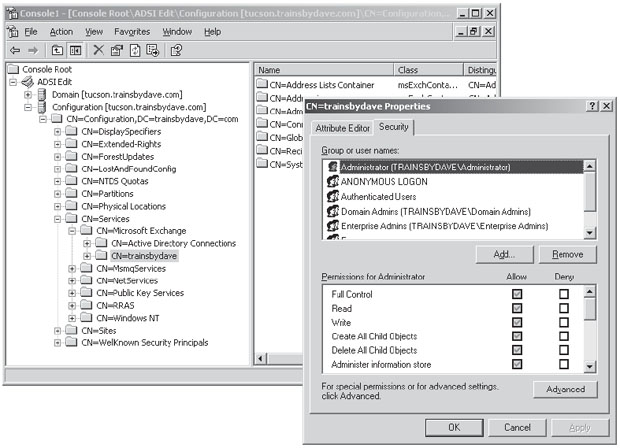Click the Name column header
The image size is (620, 448).
pos(323,70)
